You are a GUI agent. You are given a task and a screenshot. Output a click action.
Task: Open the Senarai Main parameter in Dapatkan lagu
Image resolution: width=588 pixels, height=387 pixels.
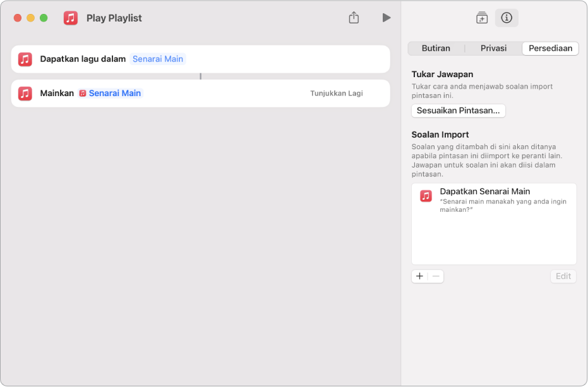158,59
